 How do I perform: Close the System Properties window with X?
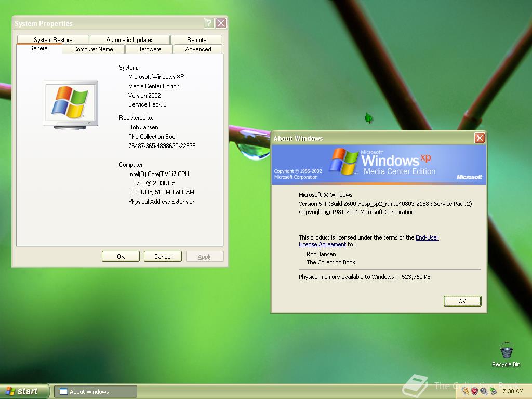point(221,23)
